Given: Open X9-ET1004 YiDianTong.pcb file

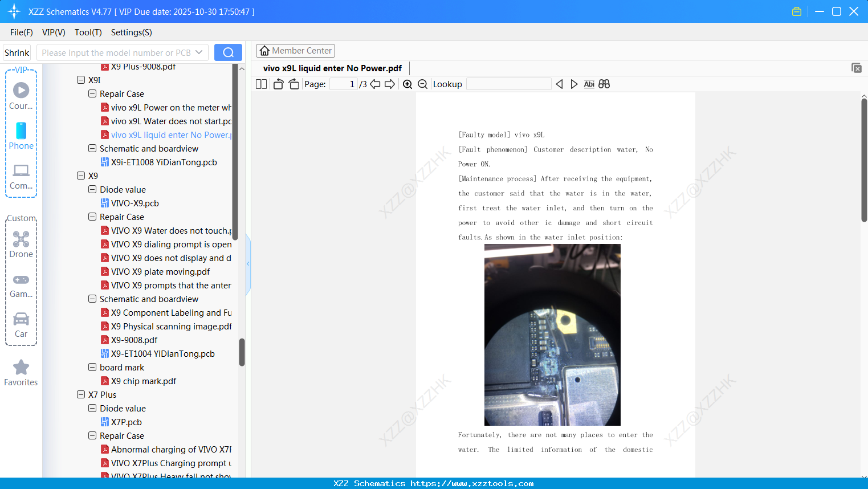Looking at the screenshot, I should (158, 353).
